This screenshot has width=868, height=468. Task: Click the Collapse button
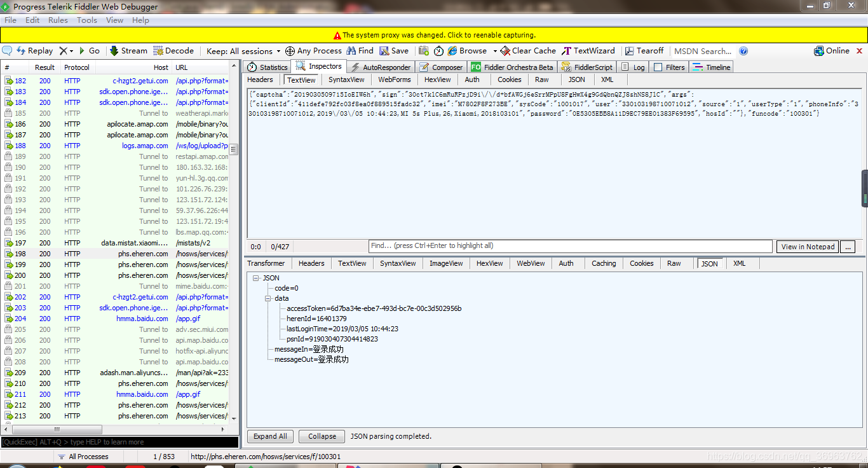point(322,436)
